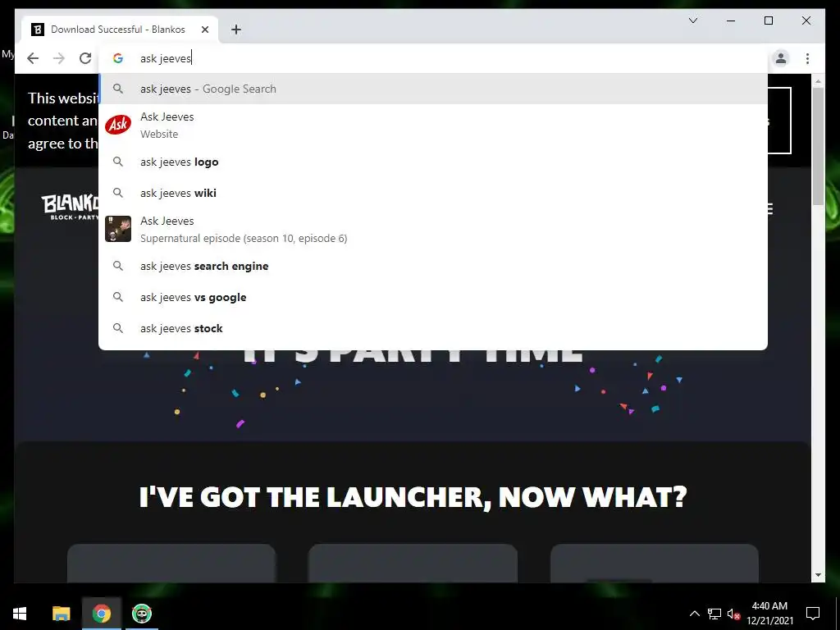Close the Download Successful - Blankos tab
840x630 pixels.
[204, 30]
